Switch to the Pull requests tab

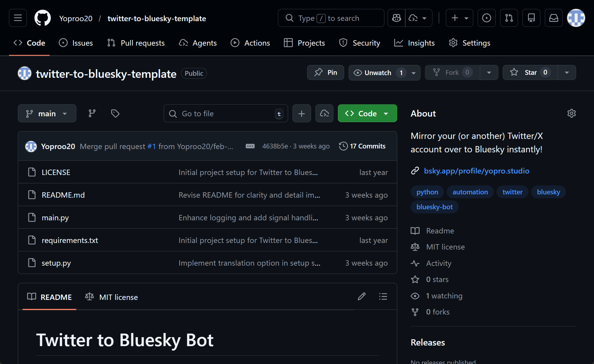point(136,43)
